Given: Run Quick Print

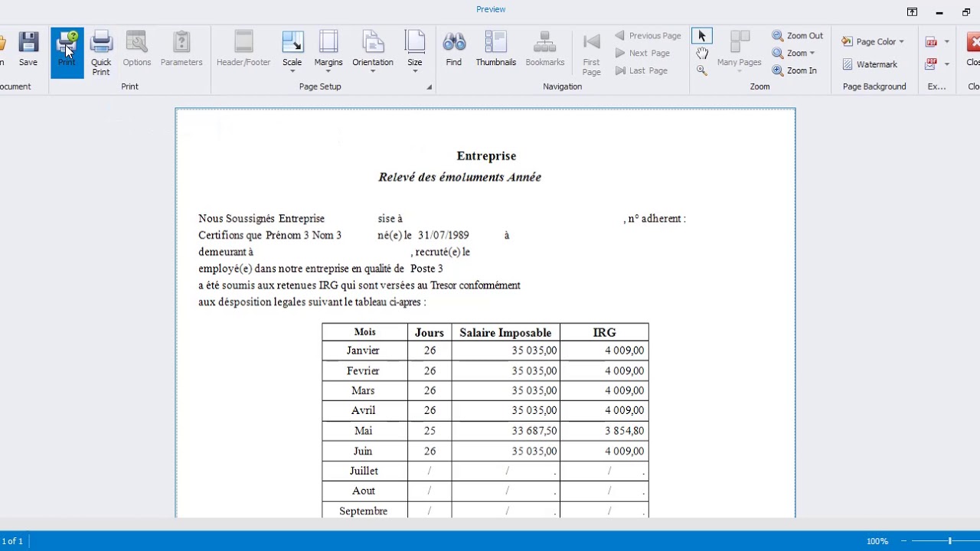Looking at the screenshot, I should [101, 53].
